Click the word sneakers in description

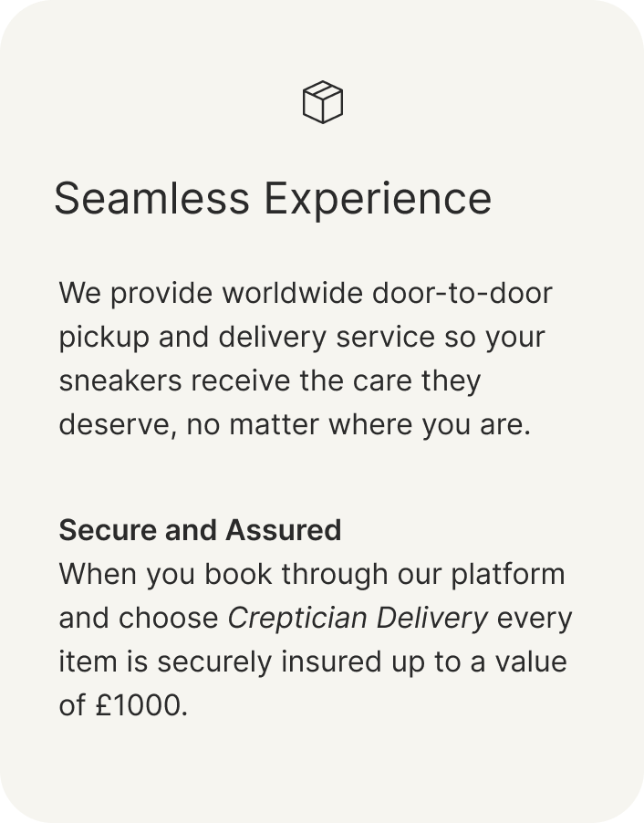click(x=120, y=380)
